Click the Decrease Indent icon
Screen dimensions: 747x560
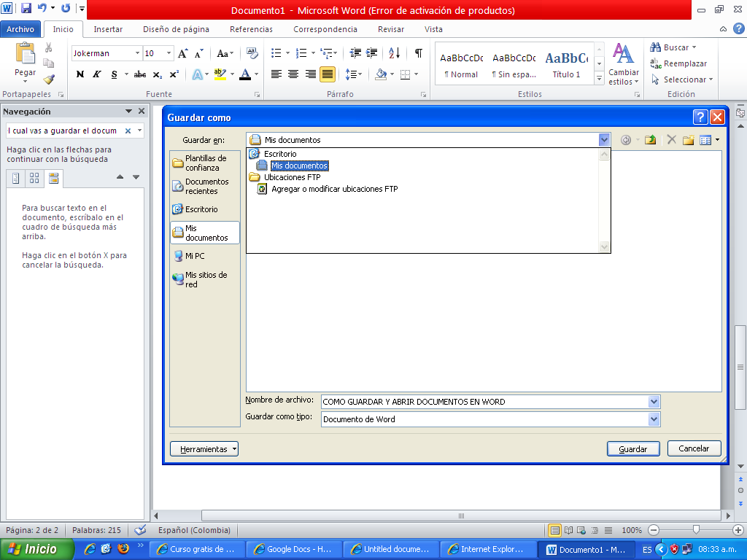pos(355,52)
